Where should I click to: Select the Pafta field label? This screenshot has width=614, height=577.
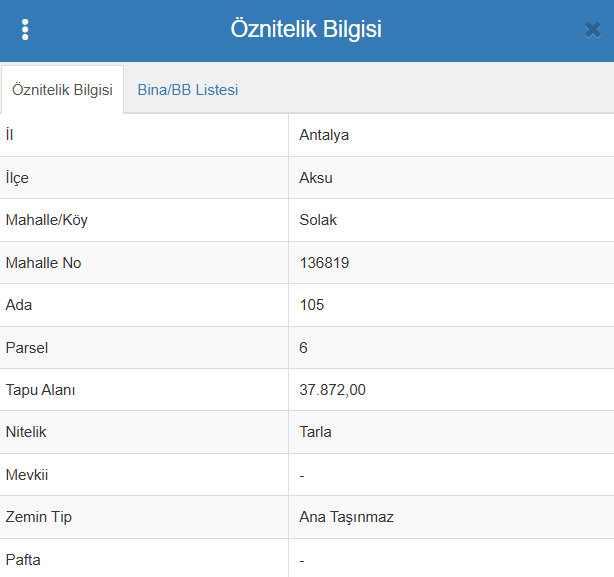pyautogui.click(x=24, y=560)
